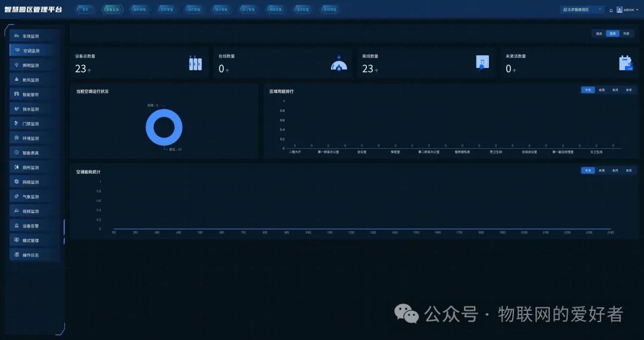Switch view to 列表 mode
Viewport: 644px width, 340px height.
point(626,33)
